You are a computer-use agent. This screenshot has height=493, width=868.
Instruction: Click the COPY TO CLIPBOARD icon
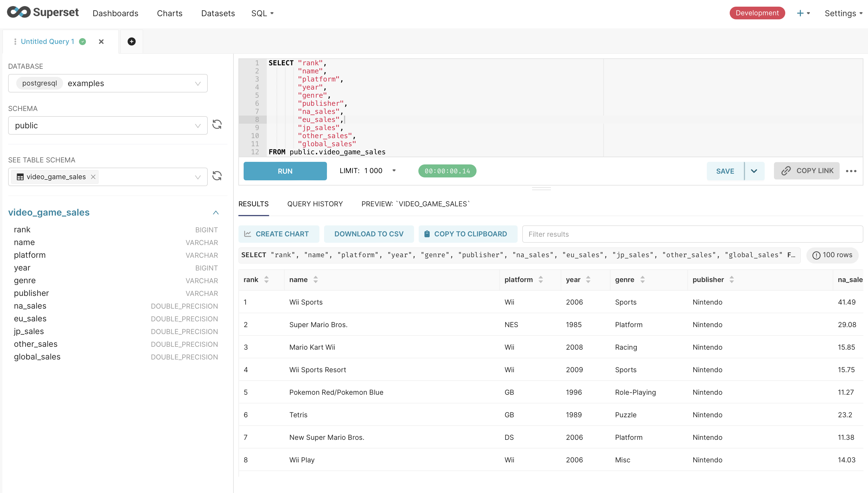pos(427,233)
